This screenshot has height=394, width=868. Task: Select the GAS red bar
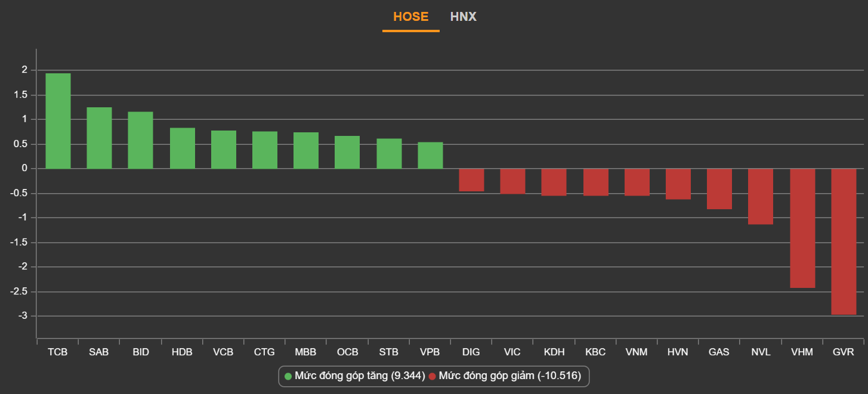(x=719, y=189)
